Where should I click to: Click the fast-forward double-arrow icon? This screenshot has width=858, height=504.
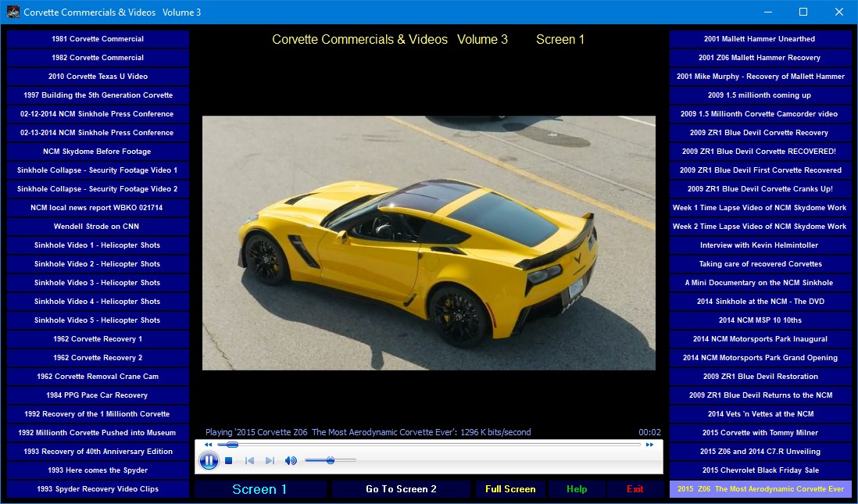(x=649, y=445)
